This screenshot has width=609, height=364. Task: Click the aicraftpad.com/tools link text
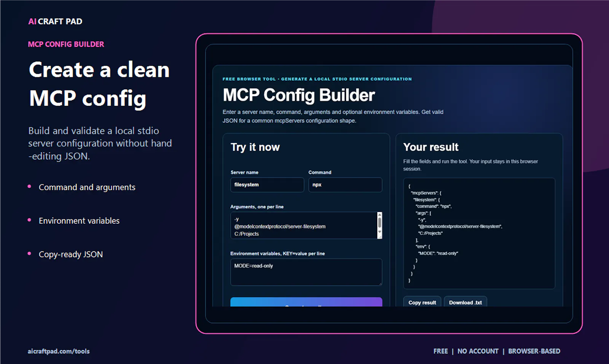click(59, 351)
